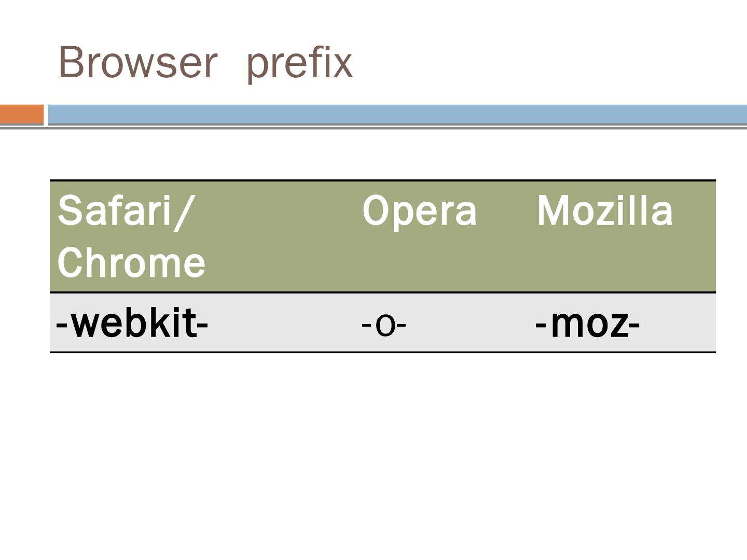This screenshot has width=747, height=560.
Task: Click the capital O in Opera
Action: point(373,211)
